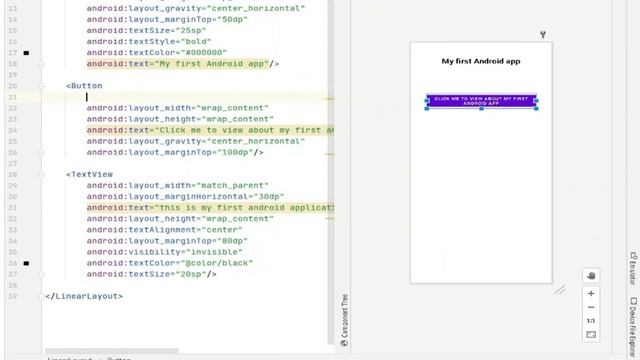640x360 pixels.
Task: Click the pin icon above the device preview
Action: (543, 35)
